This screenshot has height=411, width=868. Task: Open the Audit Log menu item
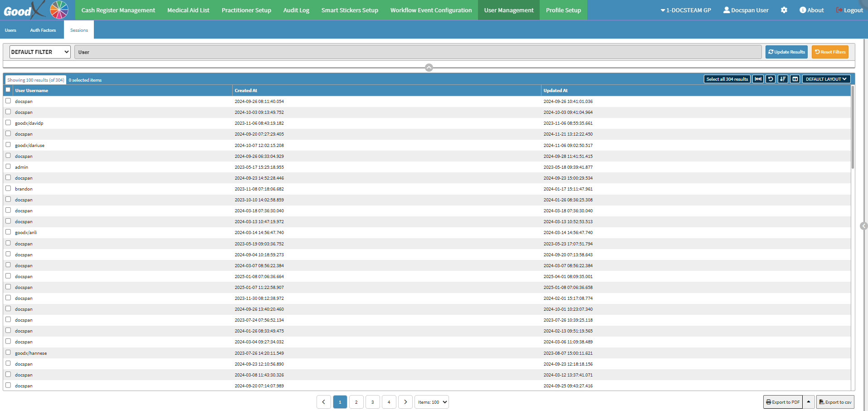click(296, 10)
